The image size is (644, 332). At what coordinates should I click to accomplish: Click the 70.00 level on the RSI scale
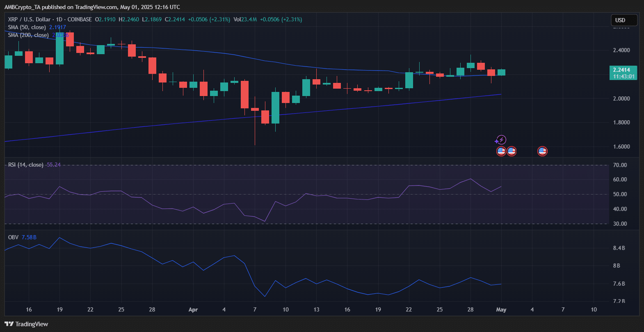click(619, 165)
